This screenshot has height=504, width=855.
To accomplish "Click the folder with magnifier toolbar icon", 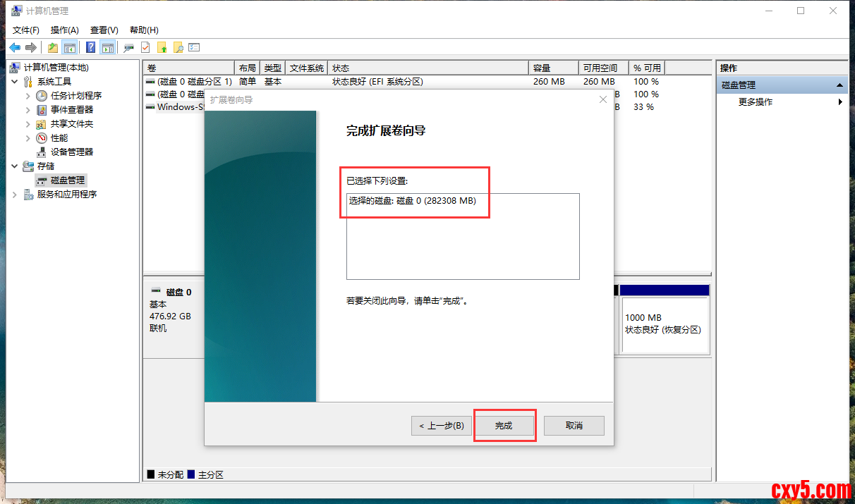I will (x=178, y=47).
